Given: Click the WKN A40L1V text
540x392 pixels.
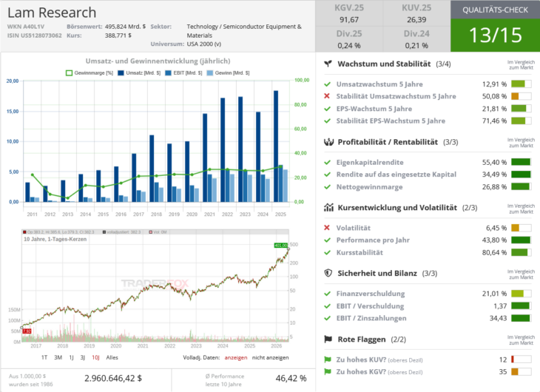Looking at the screenshot, I should tap(26, 27).
